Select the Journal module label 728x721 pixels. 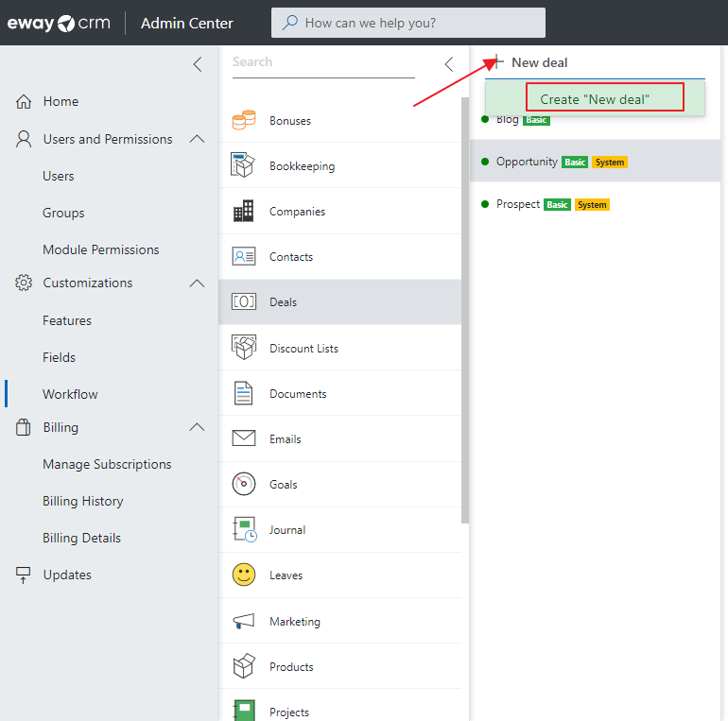[287, 530]
